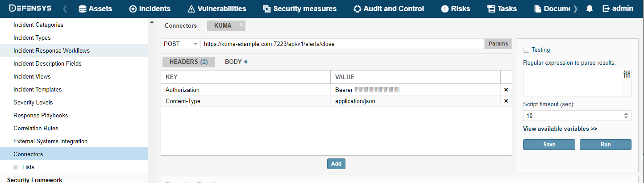
Task: Add a new header row
Action: click(x=336, y=164)
